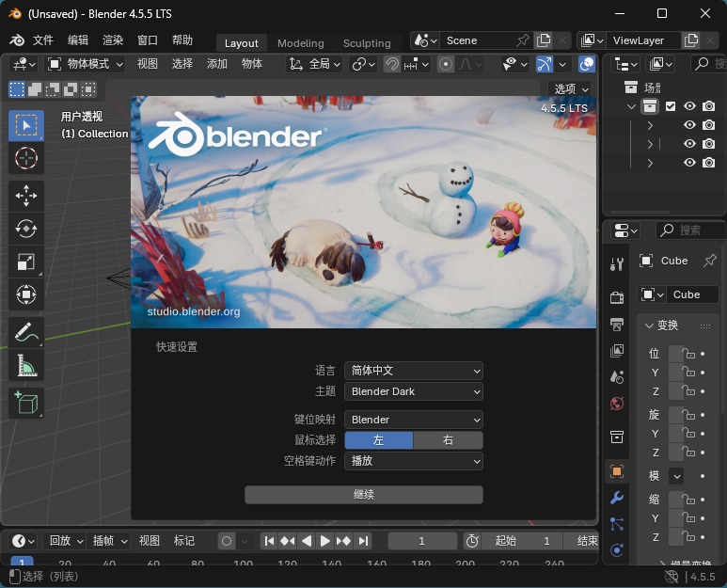
Task: Jump to next keyframe
Action: click(x=343, y=541)
